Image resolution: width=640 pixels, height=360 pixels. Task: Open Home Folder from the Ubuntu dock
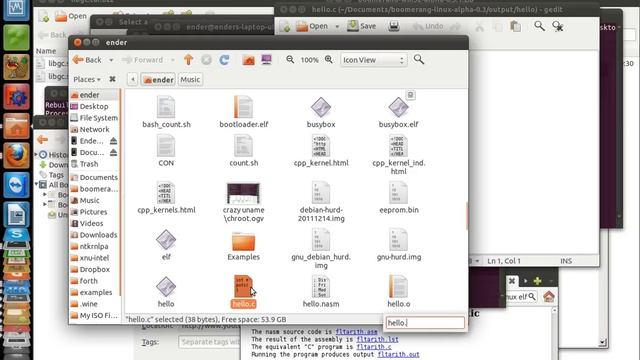click(16, 127)
